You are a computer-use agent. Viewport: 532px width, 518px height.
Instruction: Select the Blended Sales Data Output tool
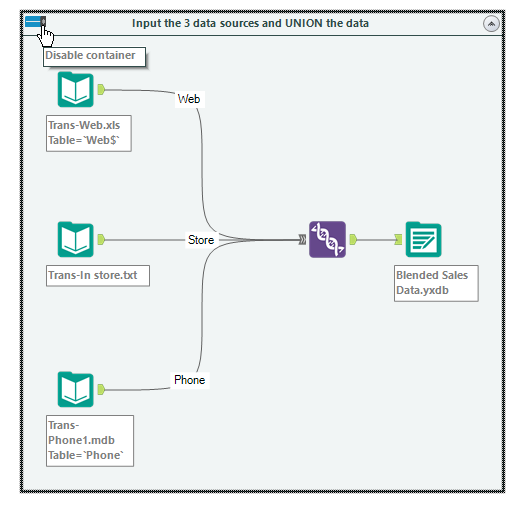[423, 239]
